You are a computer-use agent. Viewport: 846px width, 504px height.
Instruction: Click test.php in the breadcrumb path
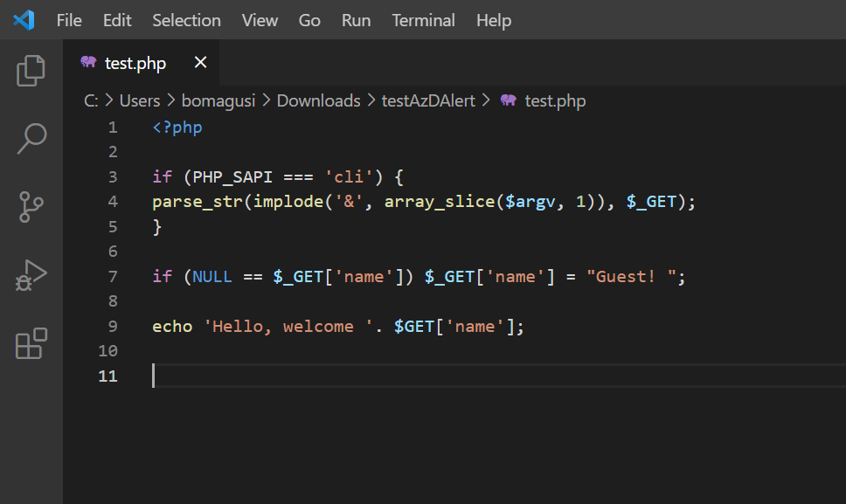click(x=555, y=100)
